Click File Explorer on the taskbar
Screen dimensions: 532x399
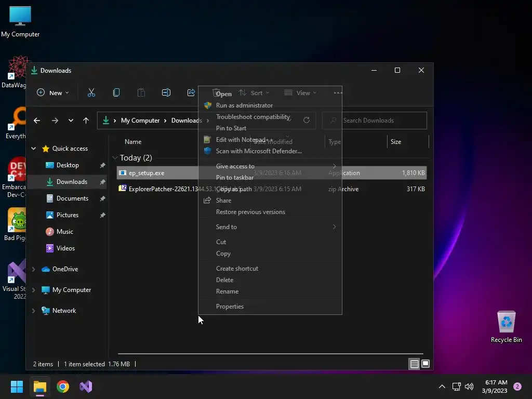pyautogui.click(x=39, y=387)
